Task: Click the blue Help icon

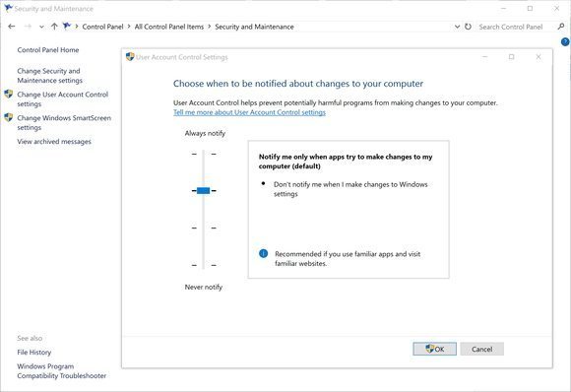Action: [x=565, y=42]
